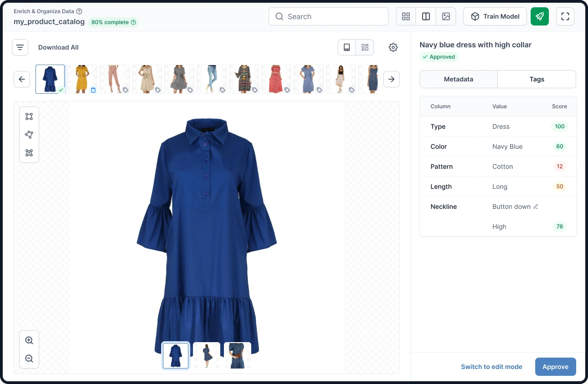Viewport: 588px width, 384px height.
Task: Click the Approved status badge
Action: (439, 57)
